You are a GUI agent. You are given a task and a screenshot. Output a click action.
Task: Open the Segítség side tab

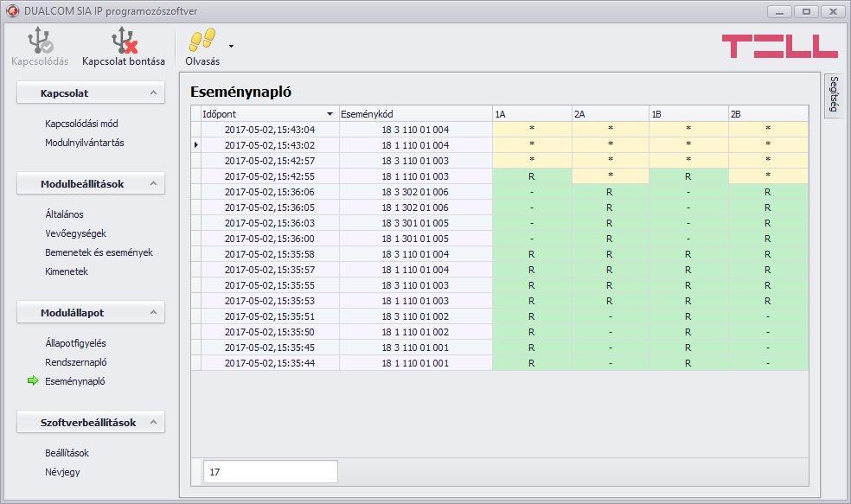point(834,94)
